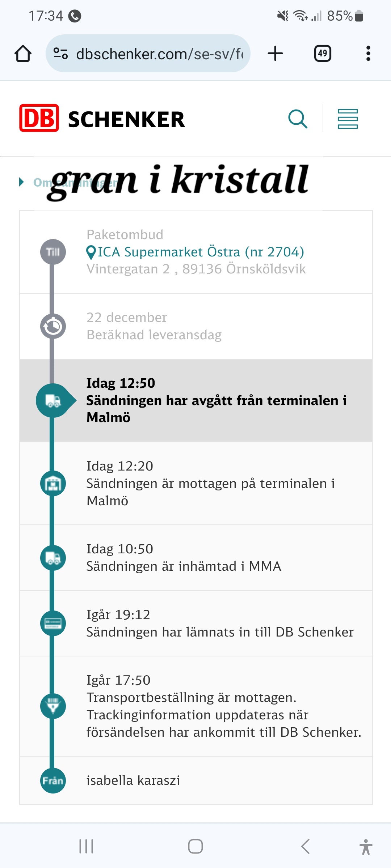This screenshot has width=391, height=868.
Task: Tap the accessibility figure icon
Action: click(x=366, y=847)
